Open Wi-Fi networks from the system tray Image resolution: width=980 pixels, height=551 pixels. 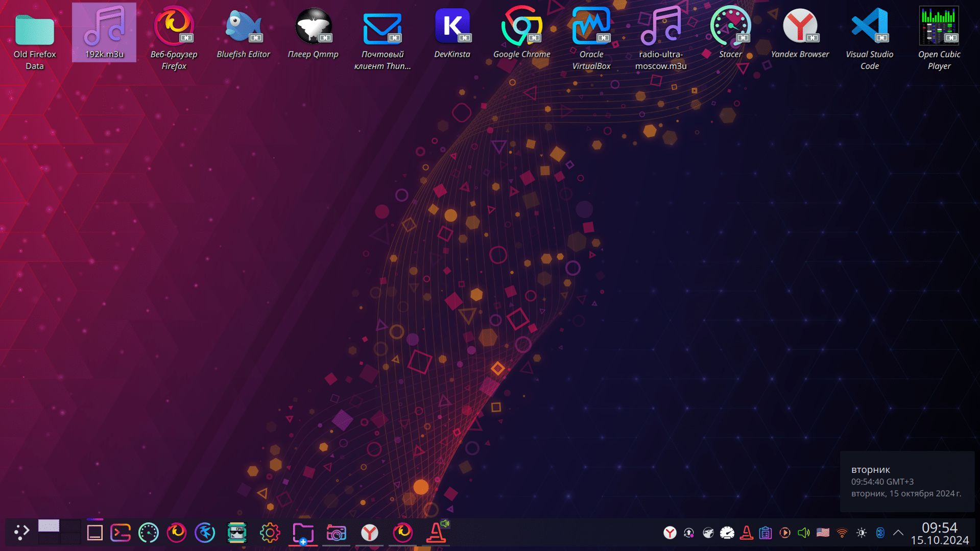pos(842,533)
